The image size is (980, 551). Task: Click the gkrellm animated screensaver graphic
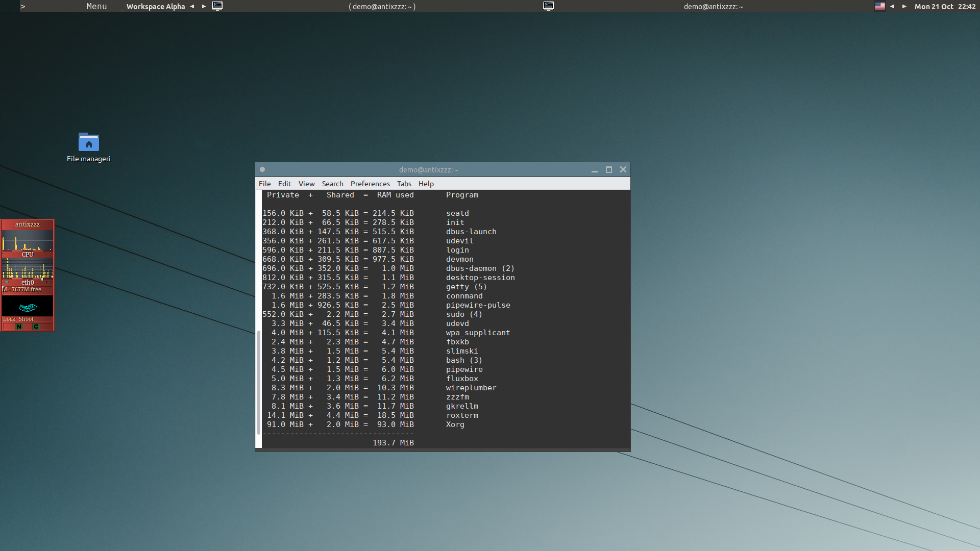[x=28, y=306]
